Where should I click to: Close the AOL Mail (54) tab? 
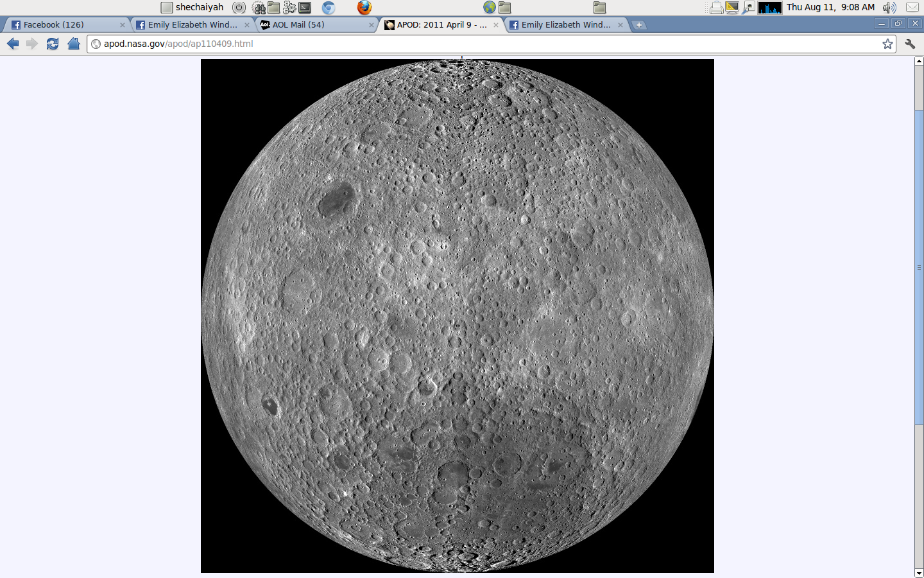pyautogui.click(x=371, y=25)
